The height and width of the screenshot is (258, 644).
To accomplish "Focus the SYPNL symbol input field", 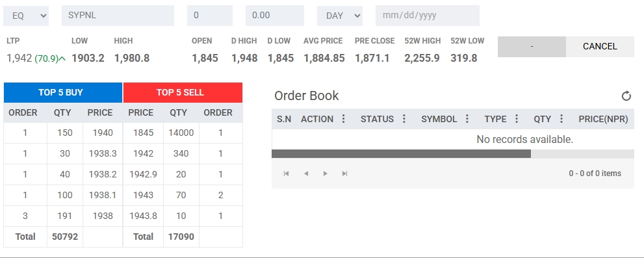I will (118, 16).
